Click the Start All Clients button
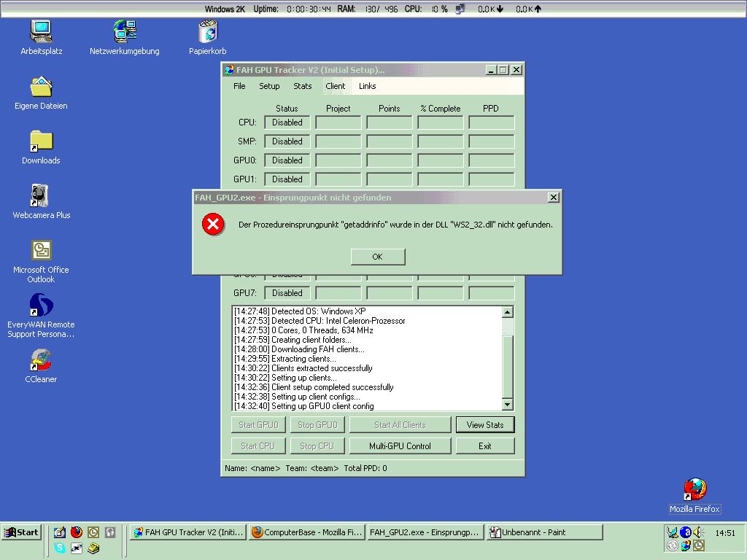 tap(400, 425)
